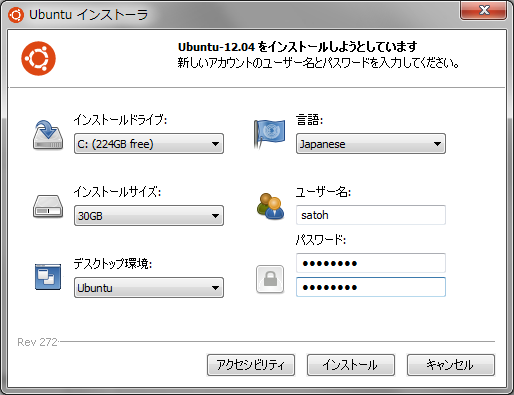
Task: Click the user accounts people icon
Action: [x=270, y=206]
